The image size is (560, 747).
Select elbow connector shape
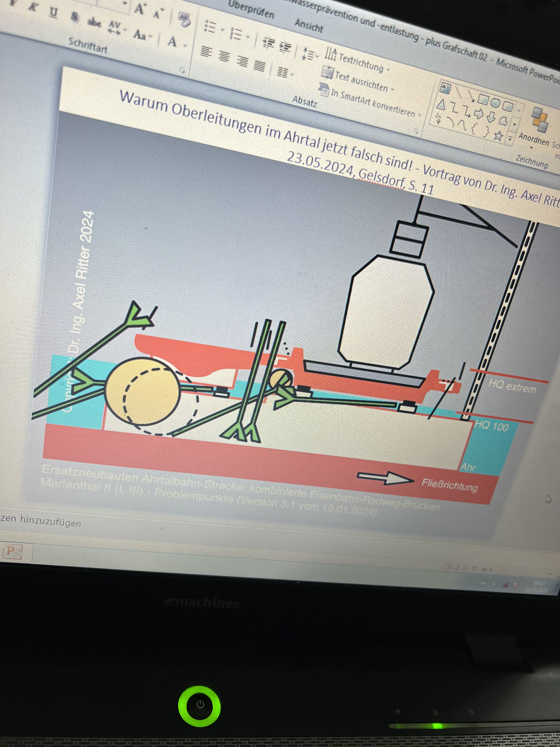click(x=454, y=108)
